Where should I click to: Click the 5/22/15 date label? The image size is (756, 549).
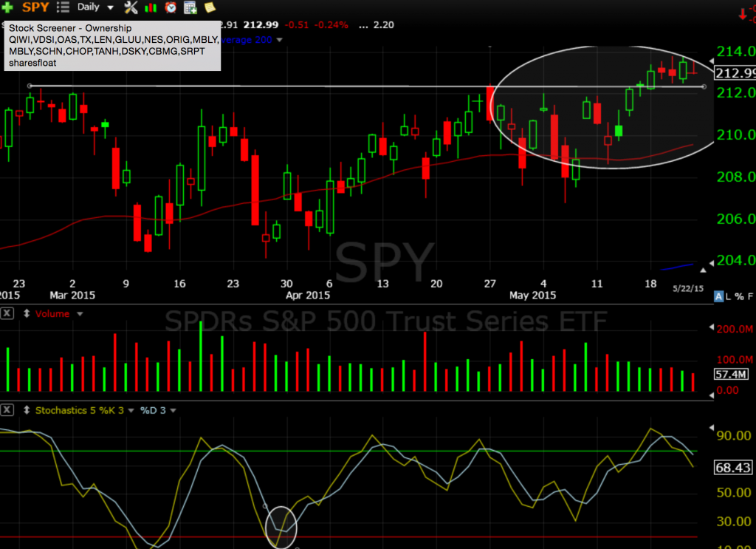click(x=688, y=288)
